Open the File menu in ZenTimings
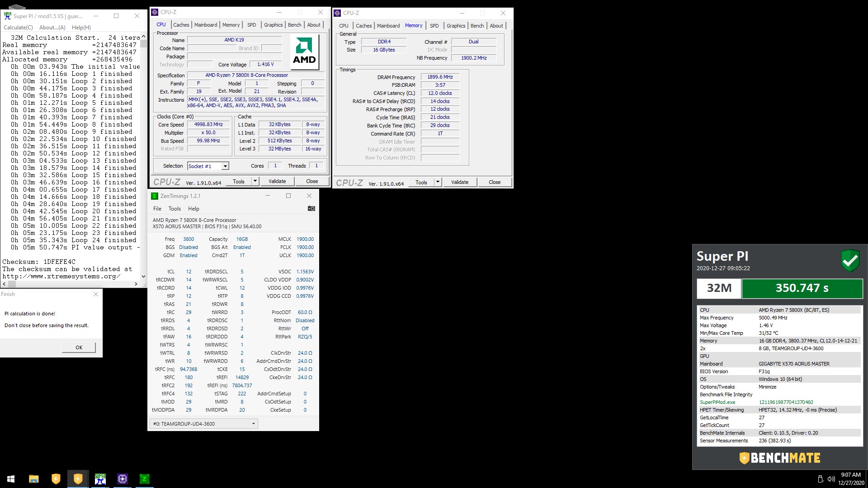 (x=157, y=209)
